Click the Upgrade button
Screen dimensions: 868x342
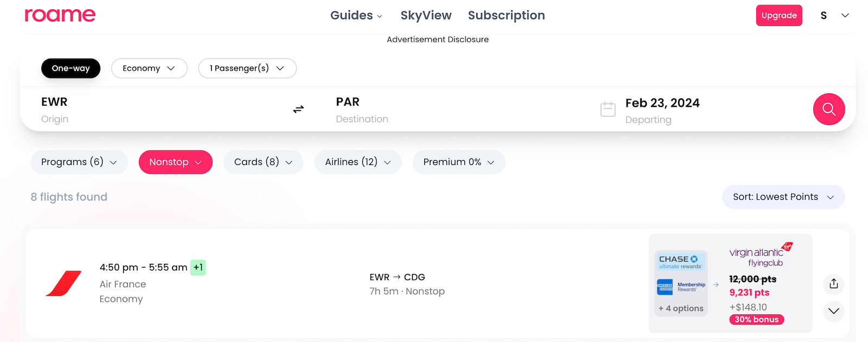click(778, 16)
